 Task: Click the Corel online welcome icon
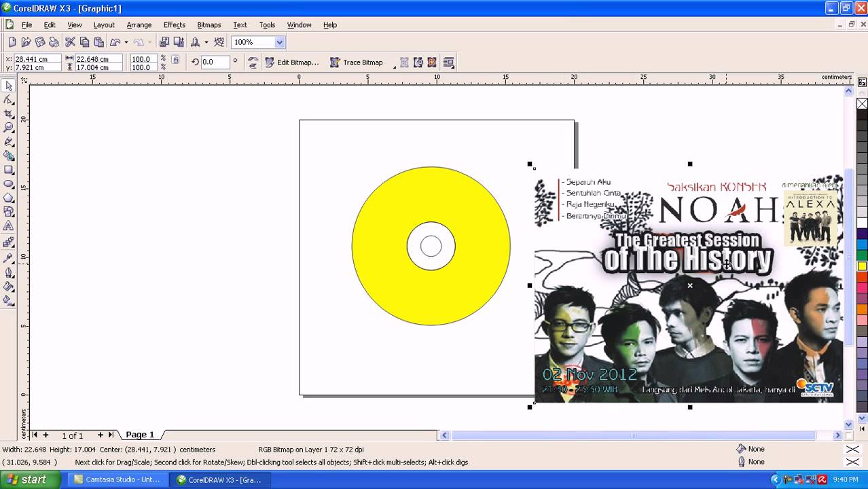coord(219,42)
